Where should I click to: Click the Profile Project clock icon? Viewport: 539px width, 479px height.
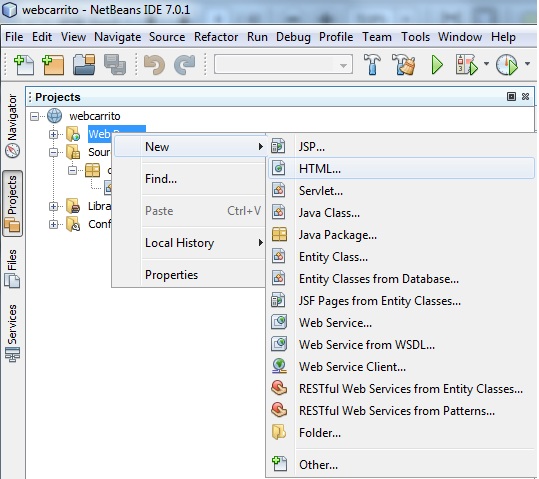[507, 65]
